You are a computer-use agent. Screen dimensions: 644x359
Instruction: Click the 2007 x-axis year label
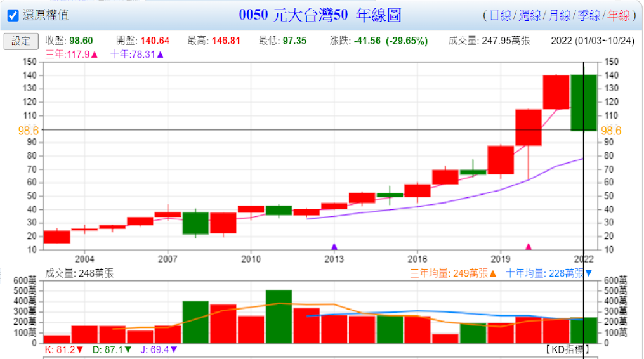(x=168, y=259)
